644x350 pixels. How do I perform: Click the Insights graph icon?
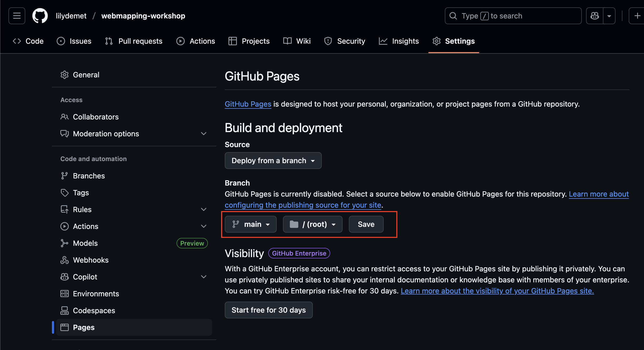point(383,41)
